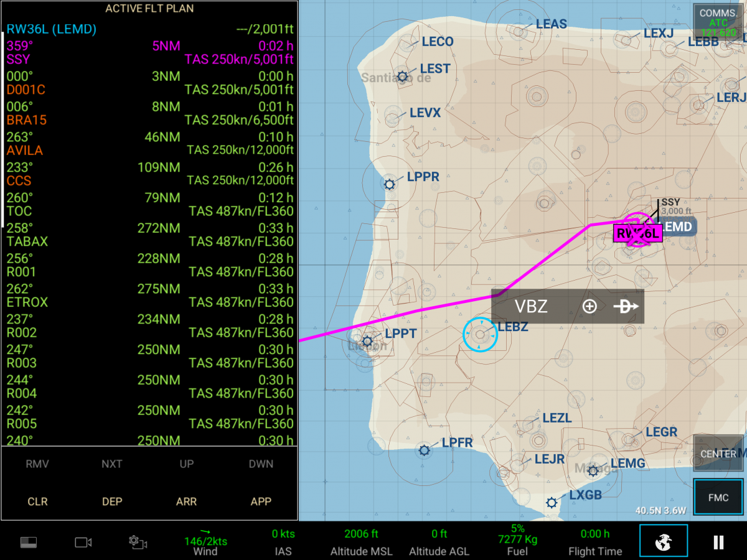Image resolution: width=747 pixels, height=560 pixels.
Task: Select the TOC waypoint row
Action: [x=149, y=205]
